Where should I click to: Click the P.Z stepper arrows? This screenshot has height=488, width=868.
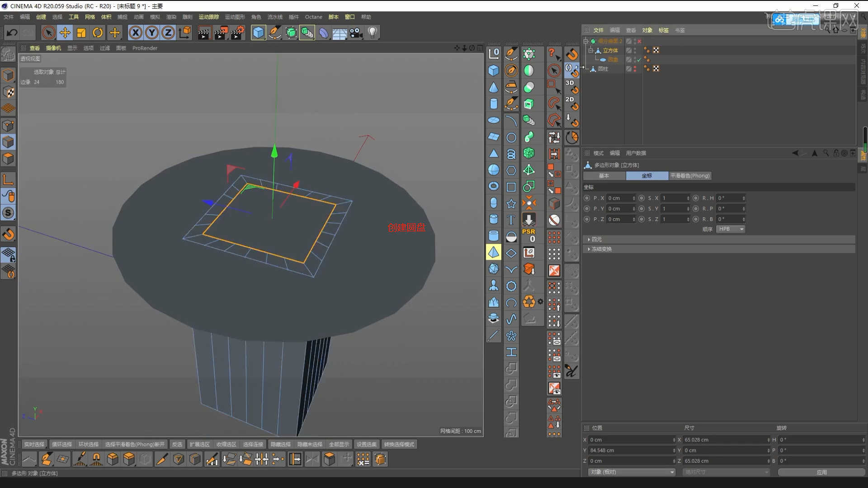tap(634, 219)
